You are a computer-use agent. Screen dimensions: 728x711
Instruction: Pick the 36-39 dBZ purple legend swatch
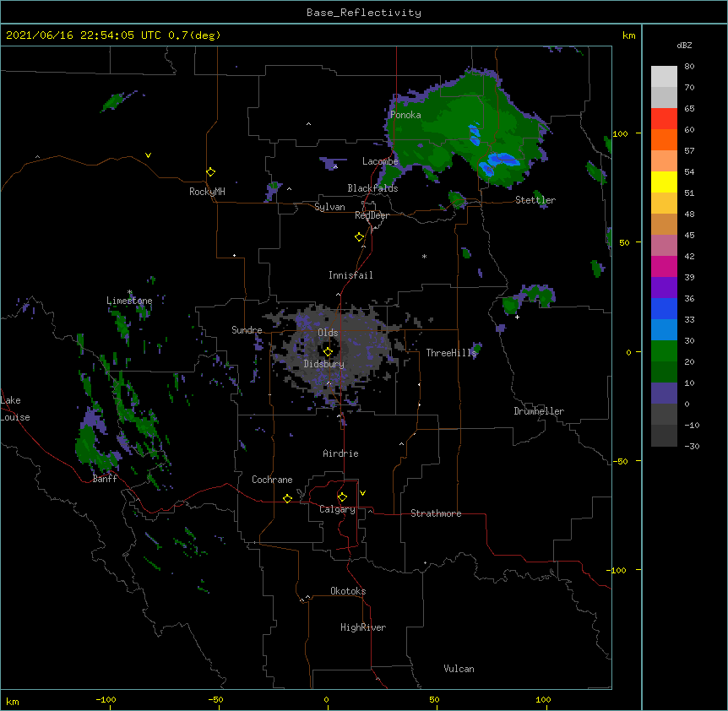(x=664, y=288)
